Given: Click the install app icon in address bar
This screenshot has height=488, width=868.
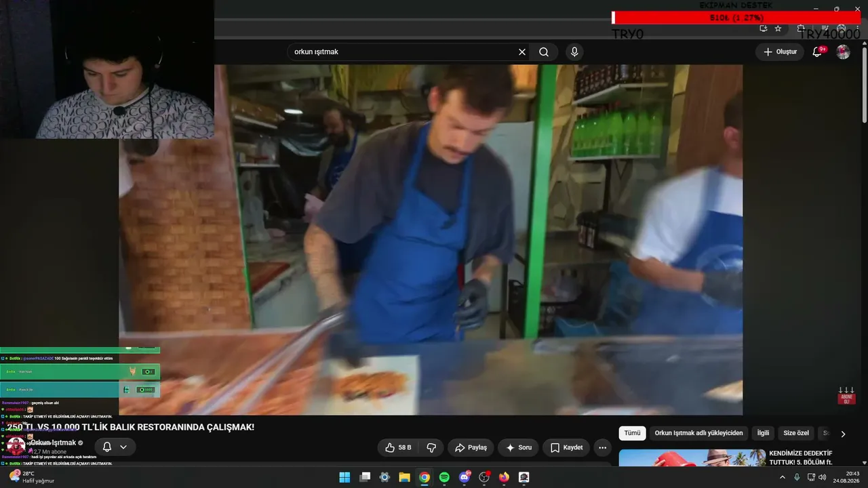Looking at the screenshot, I should click(764, 28).
